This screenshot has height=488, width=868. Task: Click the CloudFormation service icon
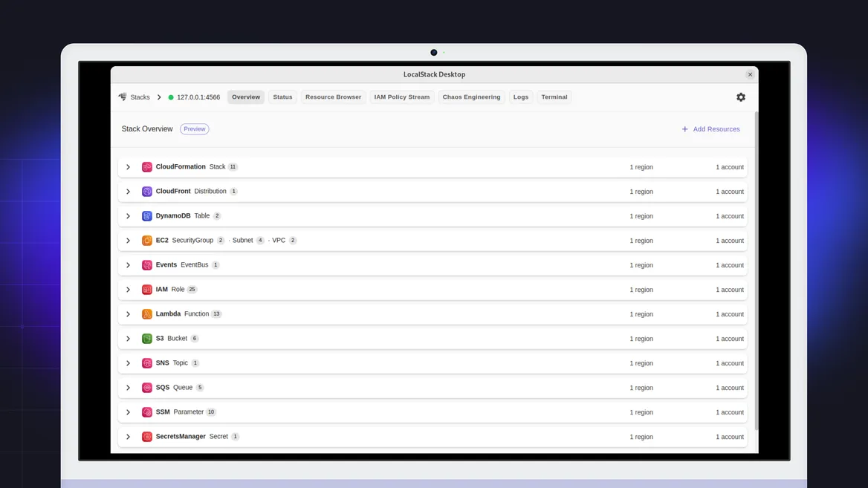click(146, 166)
